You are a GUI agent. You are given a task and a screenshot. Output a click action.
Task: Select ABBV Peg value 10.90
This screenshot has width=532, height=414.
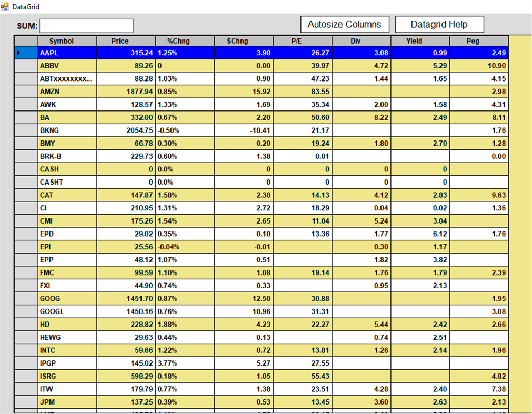pos(479,65)
